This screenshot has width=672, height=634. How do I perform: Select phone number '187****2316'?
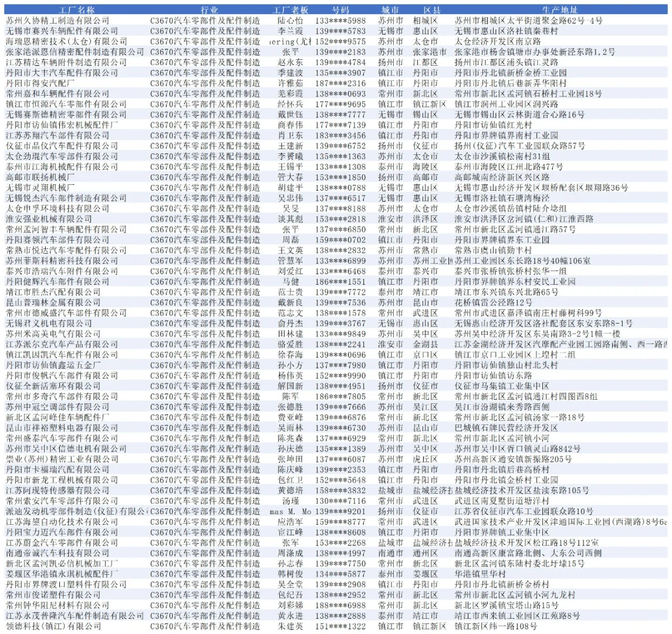click(x=341, y=83)
